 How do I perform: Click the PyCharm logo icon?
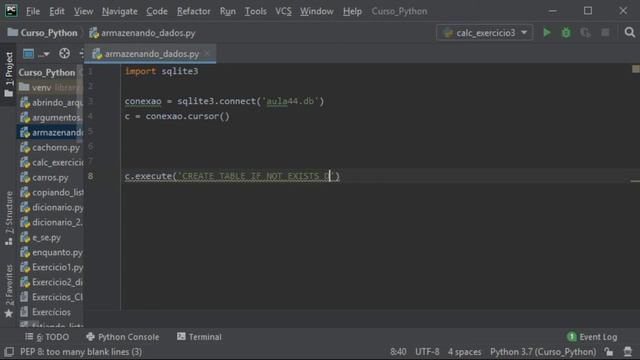tap(11, 11)
